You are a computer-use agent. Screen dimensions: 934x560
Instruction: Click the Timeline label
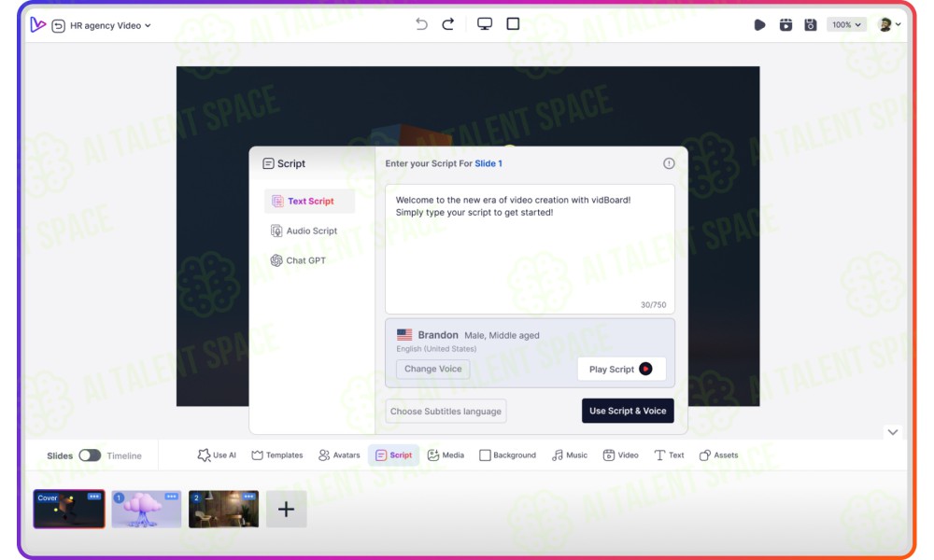[124, 455]
